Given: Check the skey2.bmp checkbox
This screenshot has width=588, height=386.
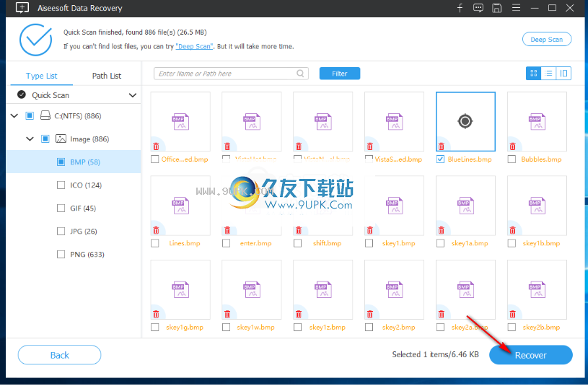Looking at the screenshot, I should tap(369, 327).
